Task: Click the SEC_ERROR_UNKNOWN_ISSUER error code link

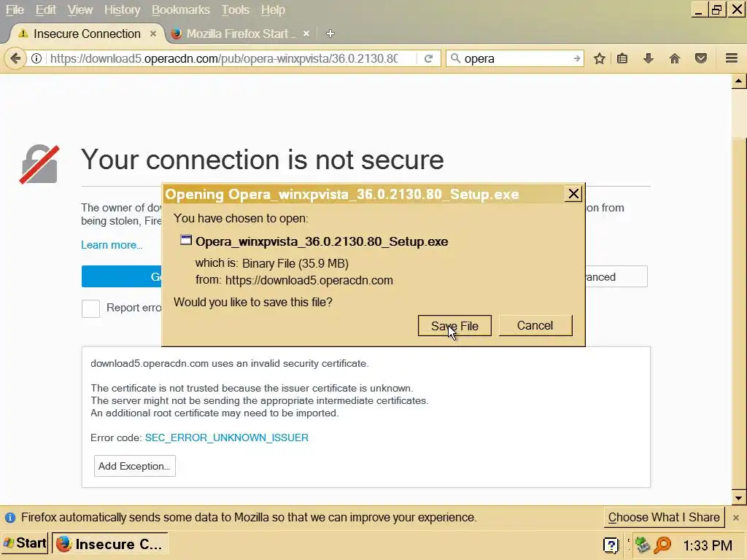Action: 227,437
